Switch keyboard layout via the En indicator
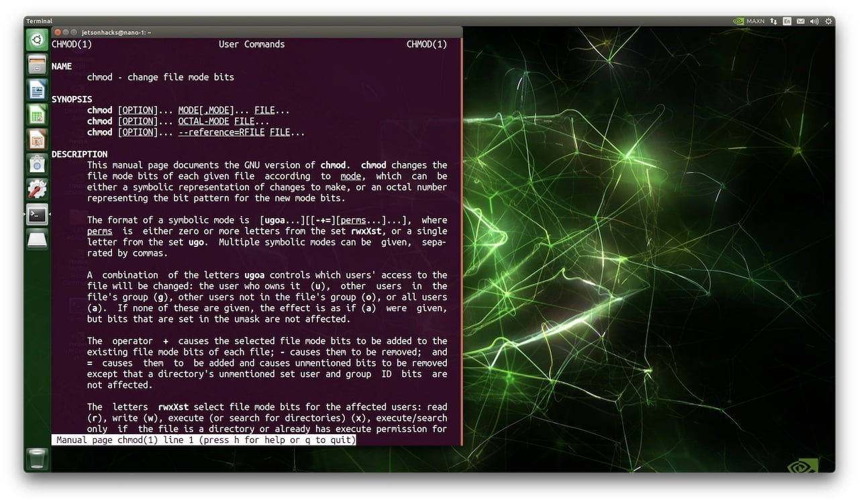This screenshot has width=859, height=504. click(787, 21)
